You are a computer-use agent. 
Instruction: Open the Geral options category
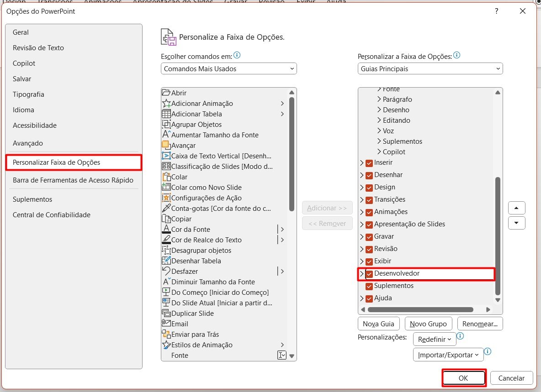tap(74, 32)
